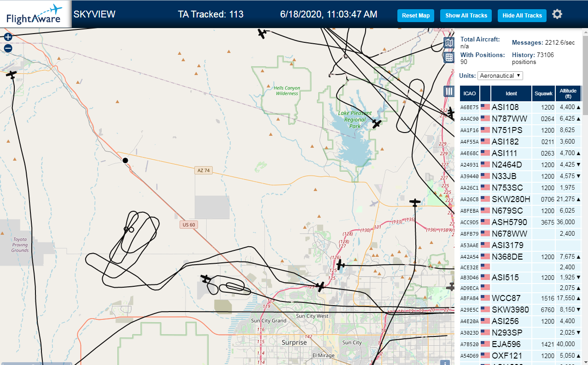The image size is (588, 365).
Task: Select the aircraft icon at top of map
Action: (262, 33)
